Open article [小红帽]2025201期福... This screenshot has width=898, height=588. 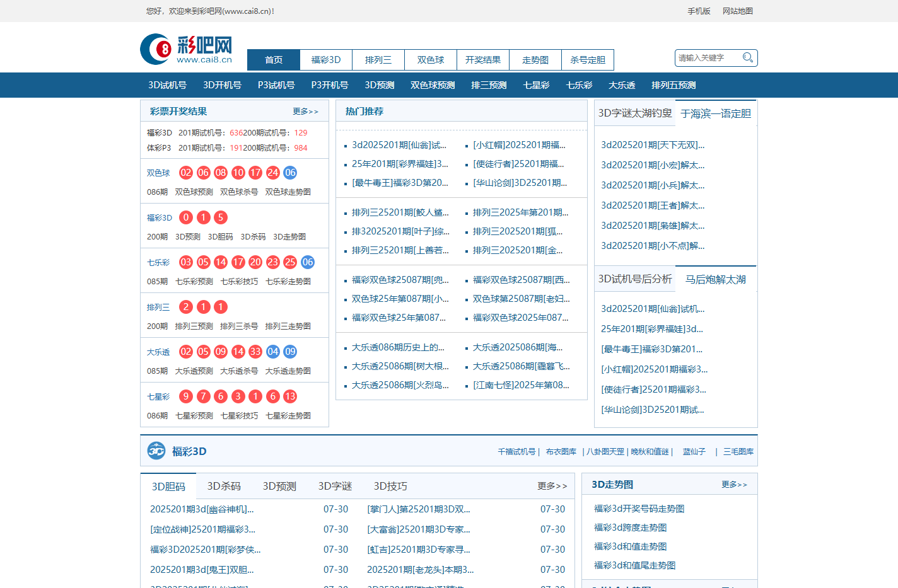pos(519,145)
